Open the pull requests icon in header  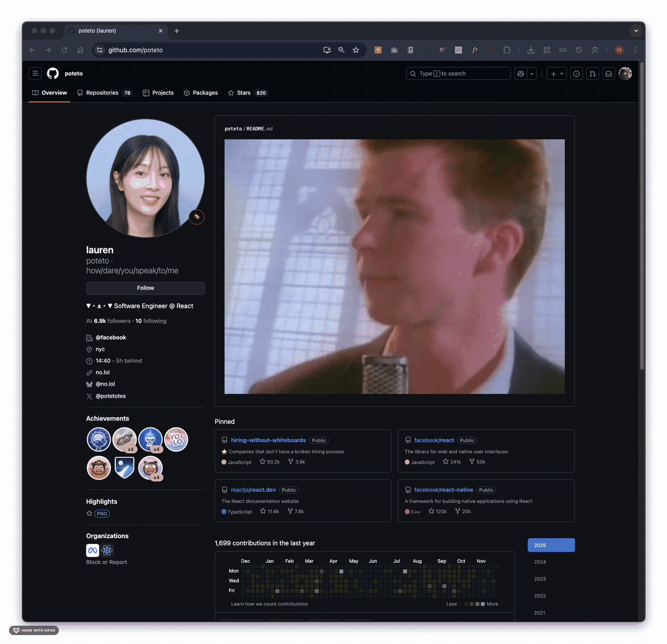click(592, 74)
